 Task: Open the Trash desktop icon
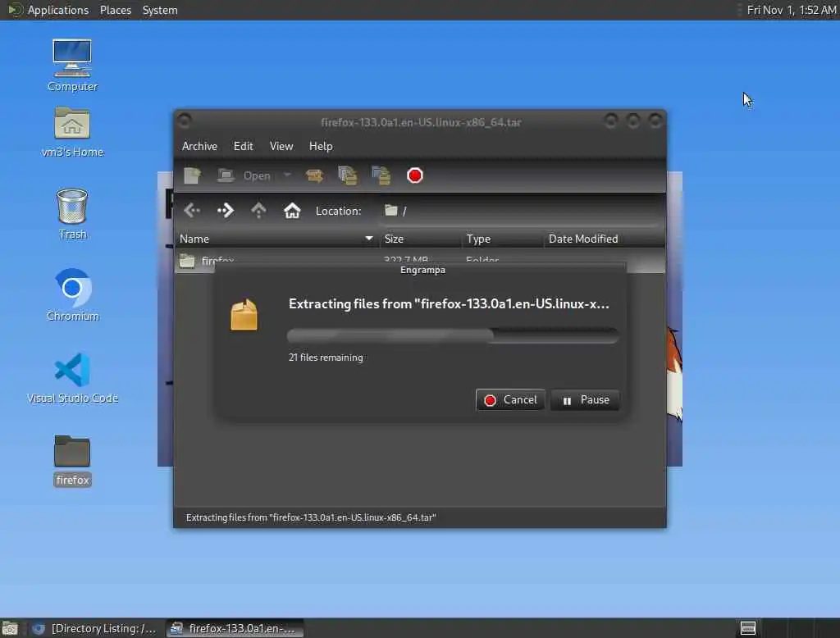72,214
